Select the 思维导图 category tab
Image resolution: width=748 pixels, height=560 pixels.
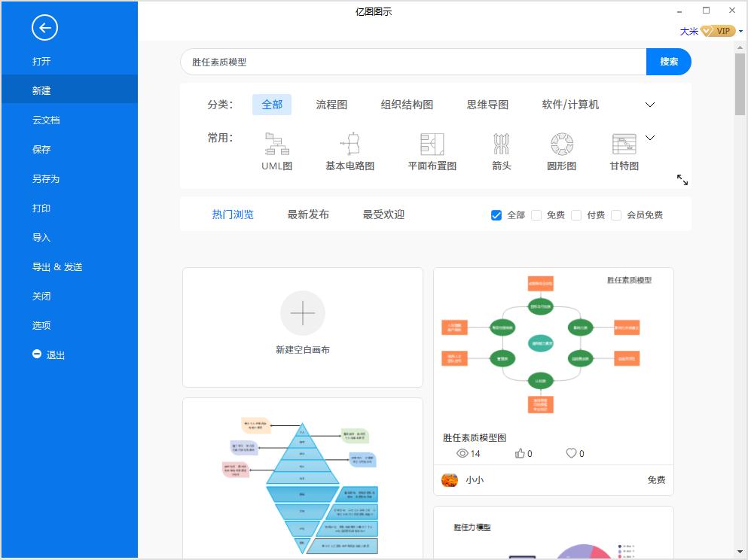[x=487, y=105]
